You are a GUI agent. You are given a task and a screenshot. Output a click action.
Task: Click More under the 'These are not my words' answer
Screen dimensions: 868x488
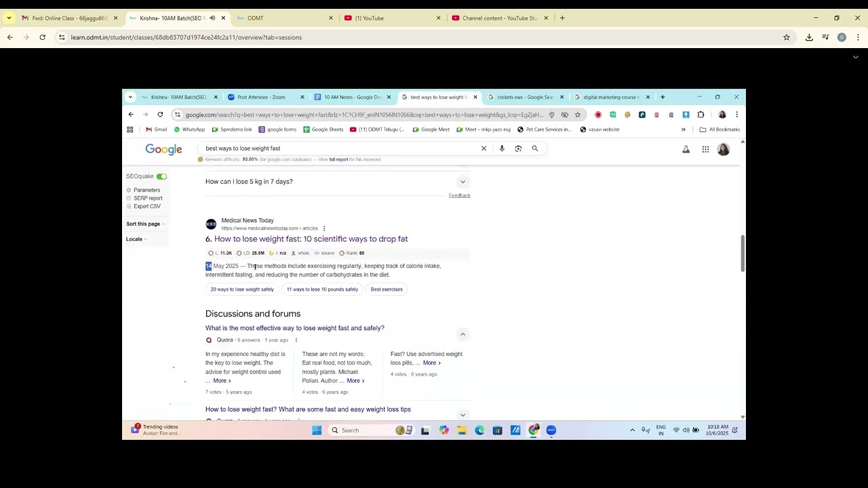coord(355,381)
